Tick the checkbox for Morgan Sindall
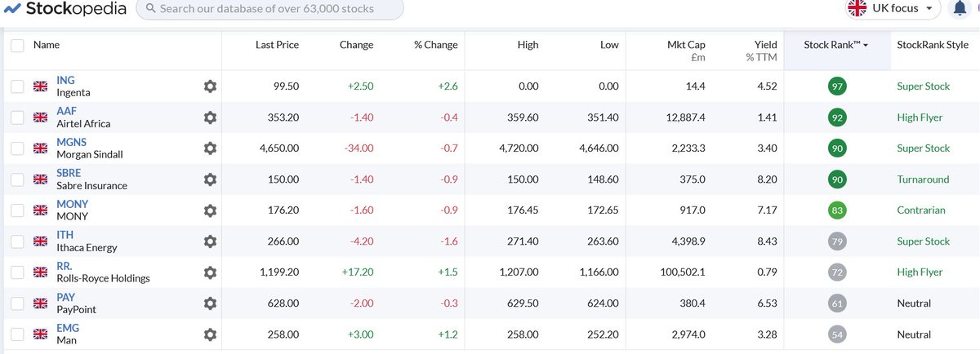980x354 pixels. coord(17,148)
